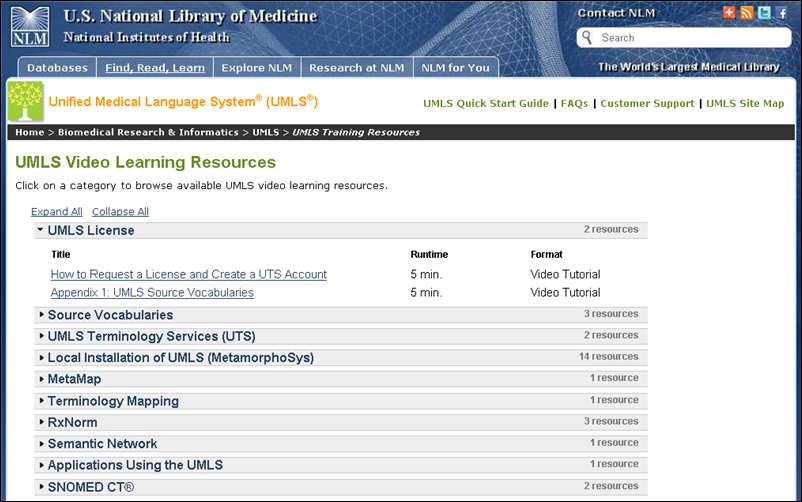Open Biomedical Research & Informatics breadcrumb
The image size is (802, 502).
click(148, 132)
